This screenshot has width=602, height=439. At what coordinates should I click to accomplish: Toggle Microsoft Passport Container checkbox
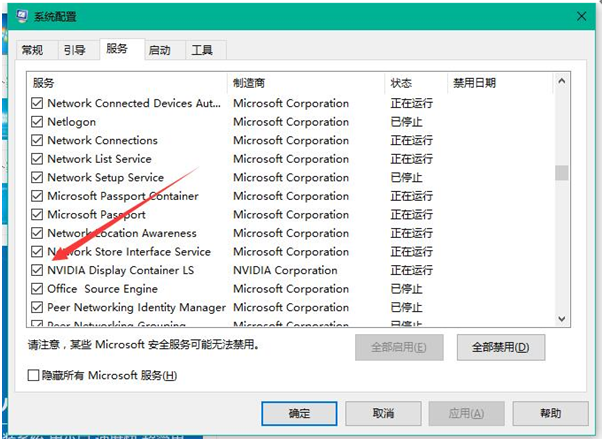(38, 196)
